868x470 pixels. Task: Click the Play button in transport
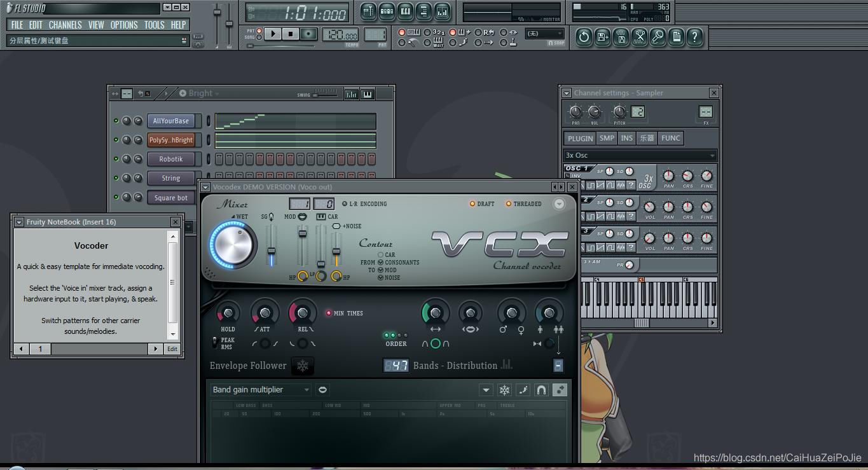(273, 34)
